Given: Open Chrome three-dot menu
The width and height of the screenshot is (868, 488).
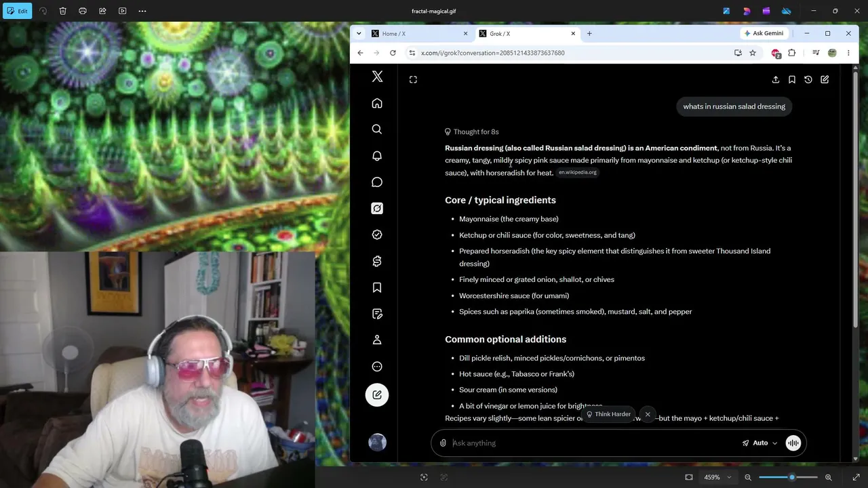Looking at the screenshot, I should (x=848, y=53).
